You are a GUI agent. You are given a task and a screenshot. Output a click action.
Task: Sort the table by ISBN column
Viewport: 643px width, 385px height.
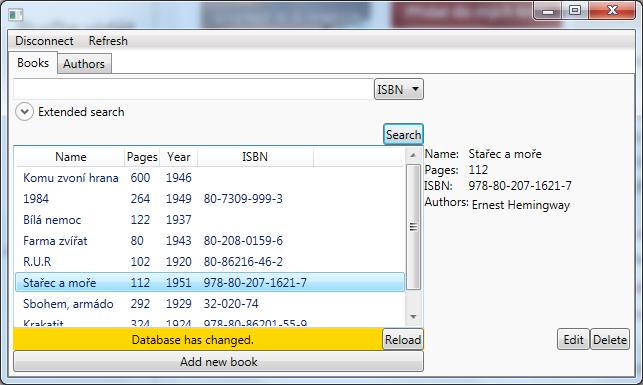point(255,157)
